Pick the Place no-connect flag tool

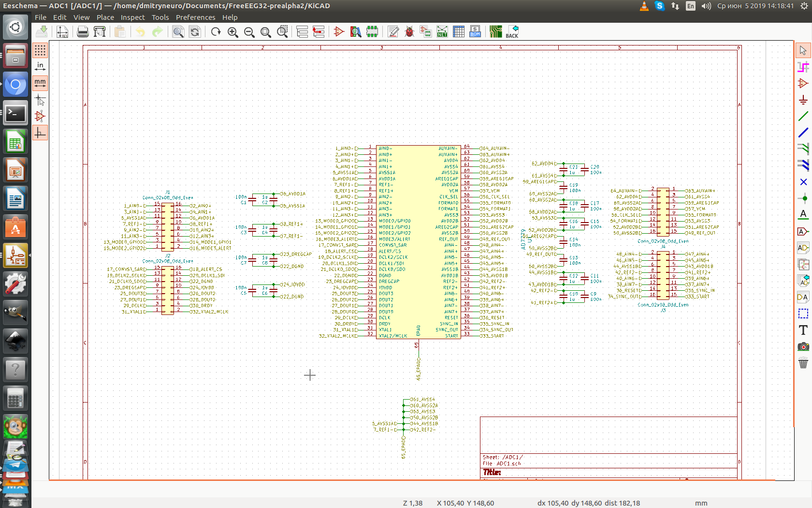pos(803,182)
